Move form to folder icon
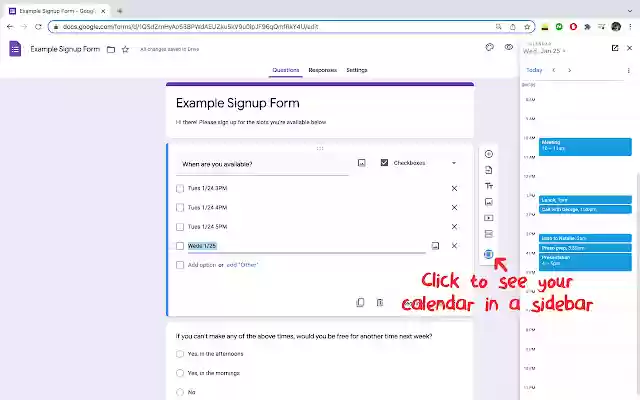The width and height of the screenshot is (640, 400). [111, 49]
